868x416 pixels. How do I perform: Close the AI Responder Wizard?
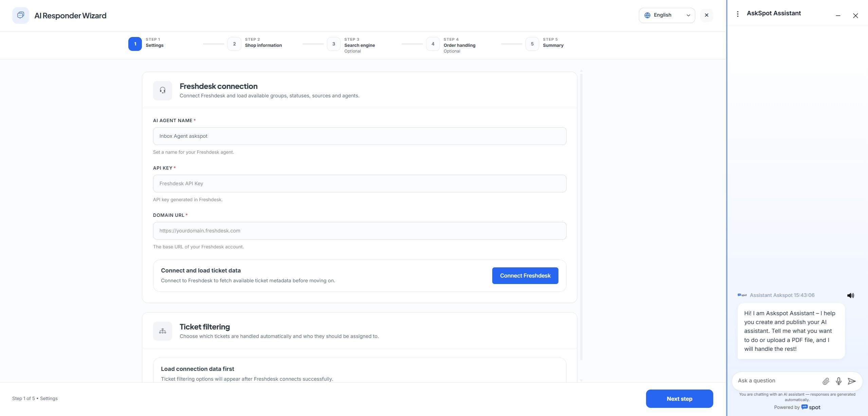pyautogui.click(x=706, y=15)
